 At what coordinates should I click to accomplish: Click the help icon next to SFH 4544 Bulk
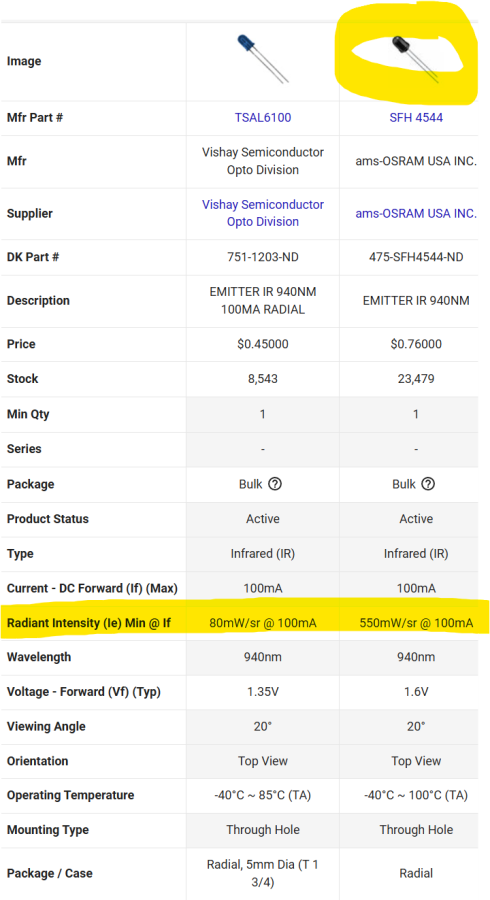pos(428,484)
